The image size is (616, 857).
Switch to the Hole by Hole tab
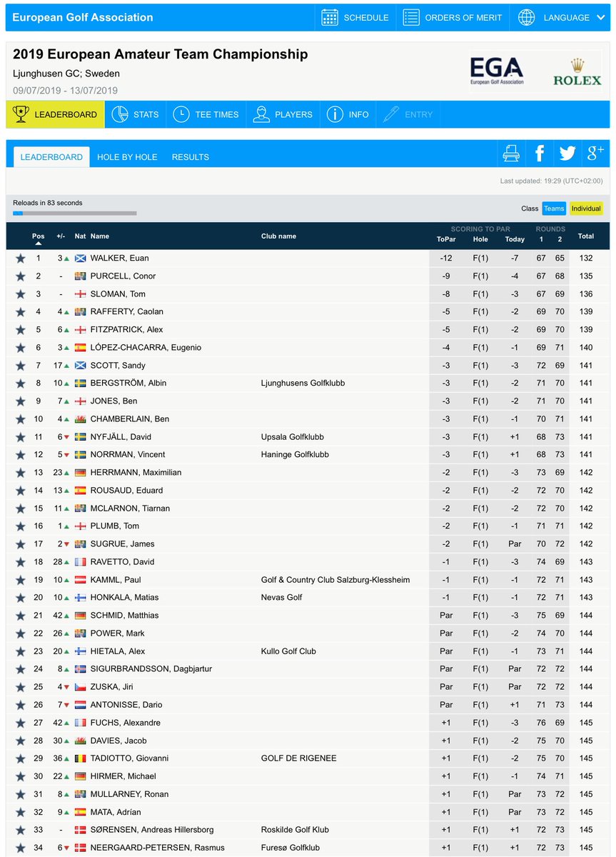127,157
